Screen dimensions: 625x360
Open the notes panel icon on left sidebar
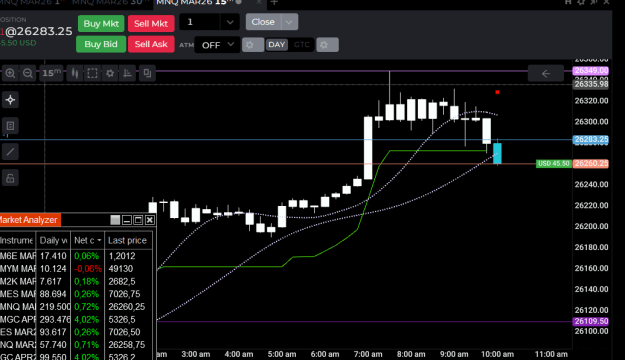10,126
